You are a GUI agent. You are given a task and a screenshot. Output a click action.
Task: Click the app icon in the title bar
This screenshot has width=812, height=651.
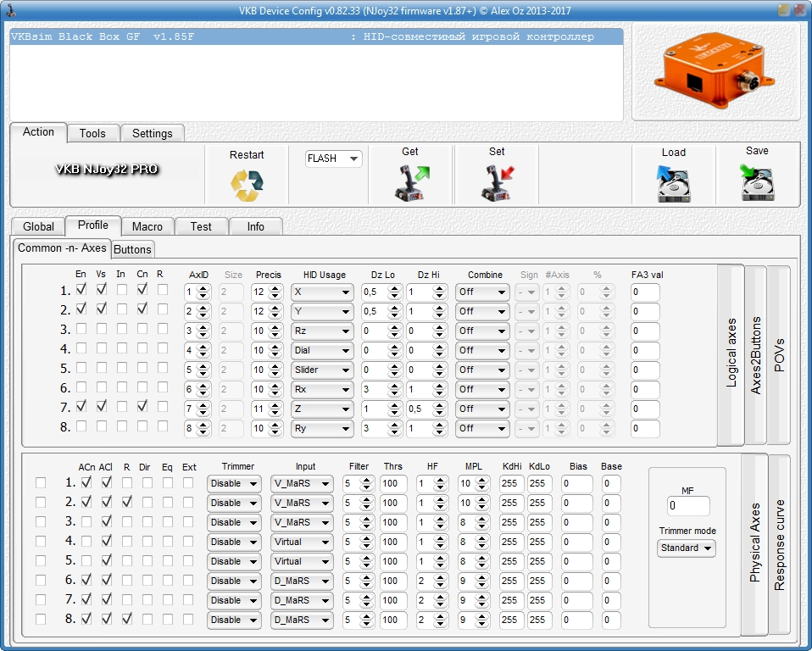[8, 8]
